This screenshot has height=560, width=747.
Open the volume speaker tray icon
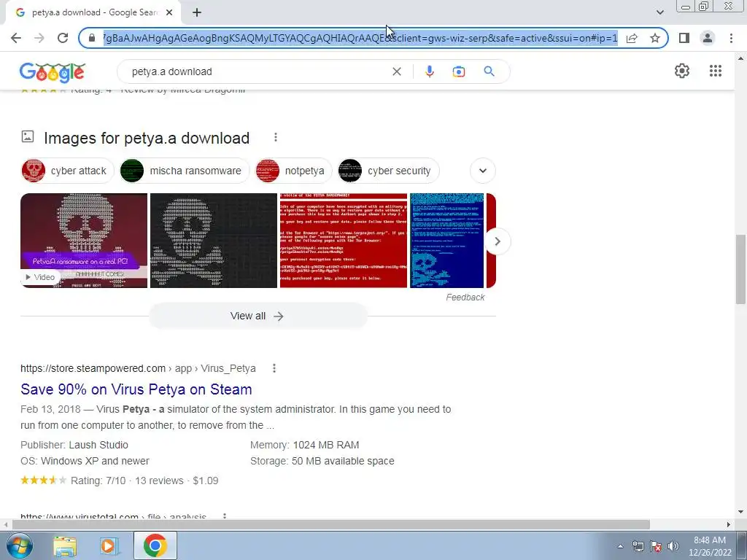coord(673,546)
